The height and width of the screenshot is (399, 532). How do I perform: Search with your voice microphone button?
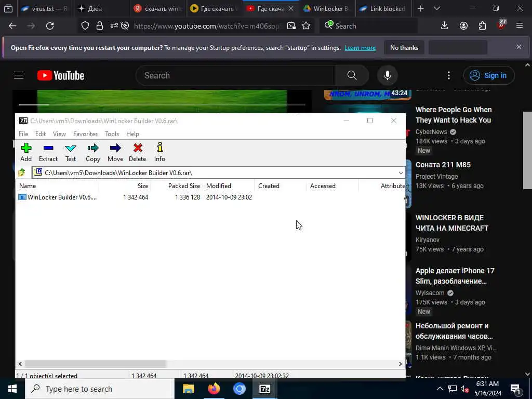point(388,75)
